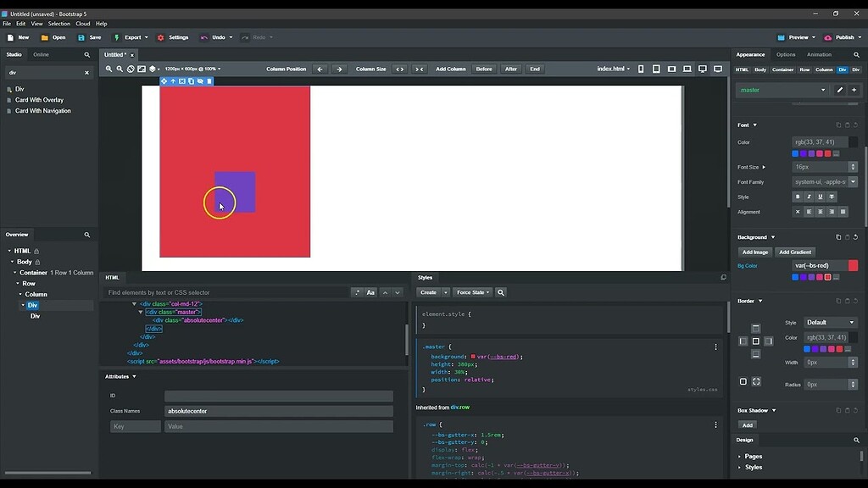Image resolution: width=868 pixels, height=488 pixels.
Task: Add a box shadow with Add button
Action: tap(748, 425)
